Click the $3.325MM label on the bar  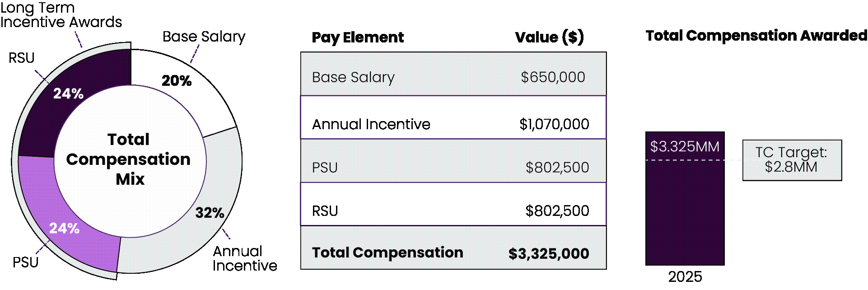point(685,146)
